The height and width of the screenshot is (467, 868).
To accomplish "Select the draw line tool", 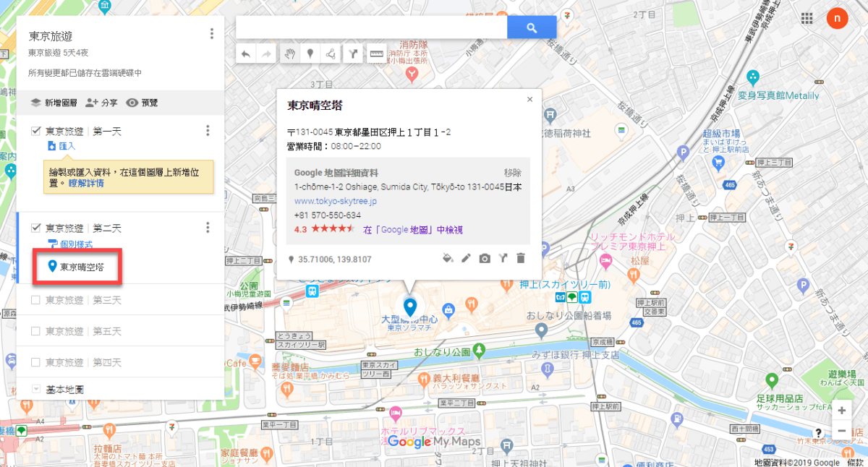I will [x=331, y=54].
